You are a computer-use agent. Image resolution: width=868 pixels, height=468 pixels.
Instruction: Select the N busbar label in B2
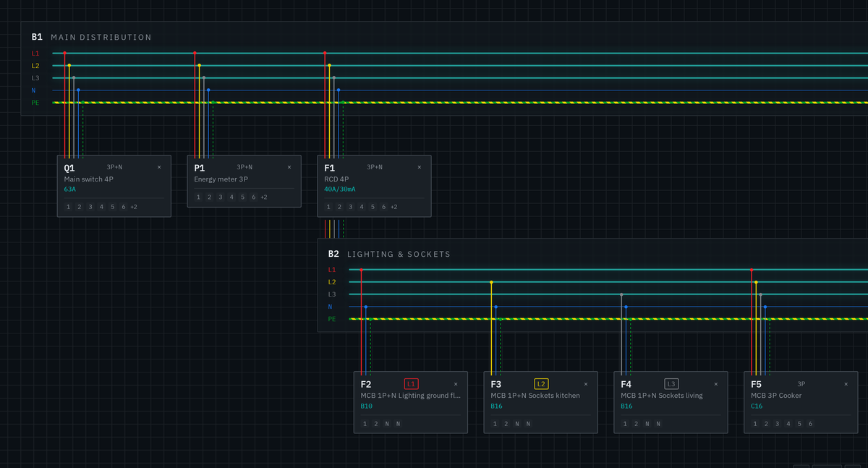(330, 307)
